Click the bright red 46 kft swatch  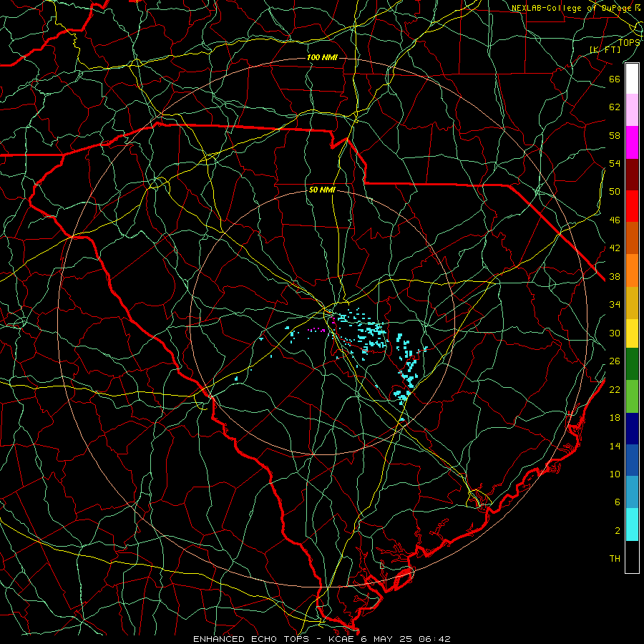[632, 206]
